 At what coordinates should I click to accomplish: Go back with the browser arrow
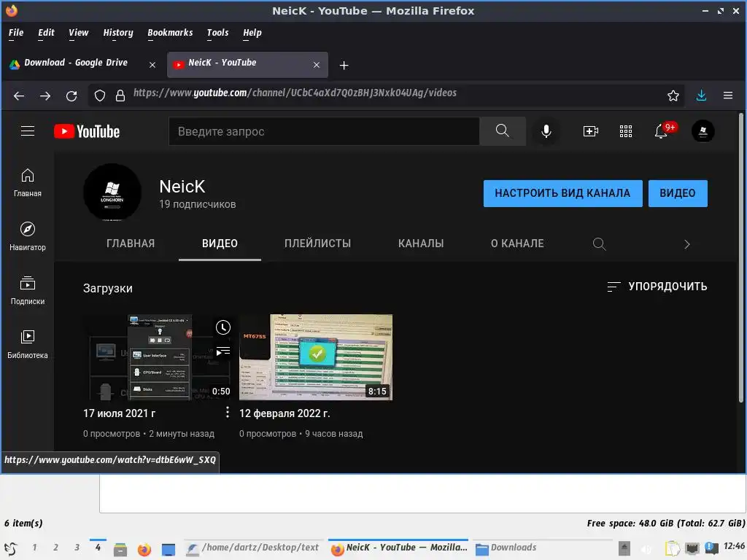pos(19,96)
